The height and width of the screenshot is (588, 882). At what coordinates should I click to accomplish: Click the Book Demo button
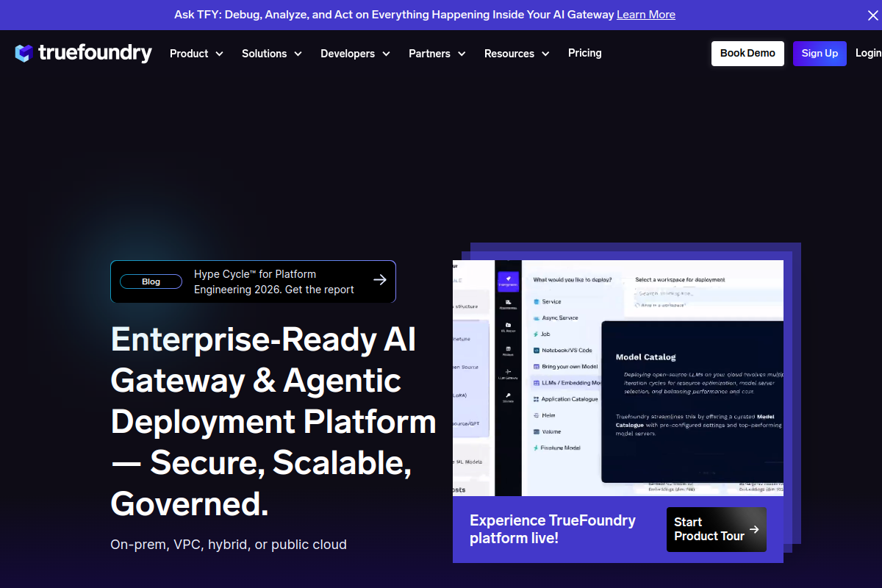(x=747, y=54)
